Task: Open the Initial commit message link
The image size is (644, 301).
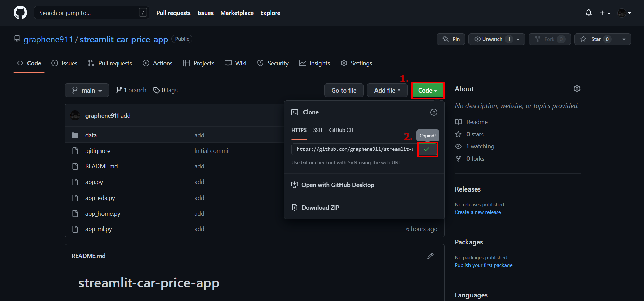Action: click(212, 151)
